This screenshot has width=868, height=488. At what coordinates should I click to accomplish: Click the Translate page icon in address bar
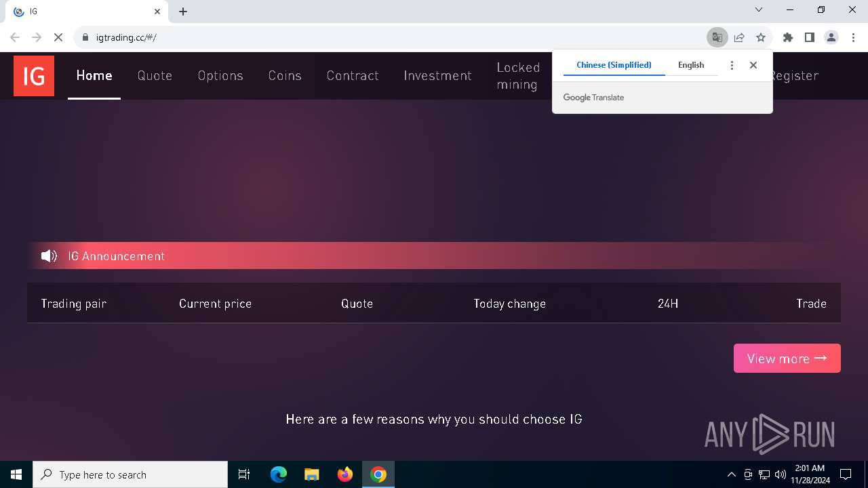717,37
